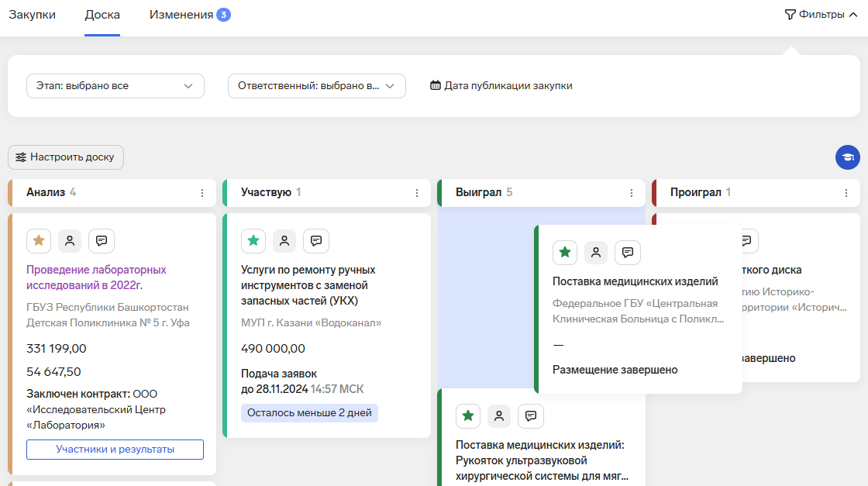Toggle star on Рукояток ультразвуковой card
The height and width of the screenshot is (486, 868).
(x=468, y=415)
